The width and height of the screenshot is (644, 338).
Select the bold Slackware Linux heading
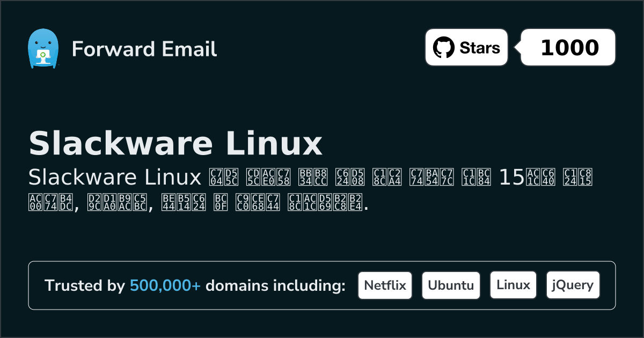tap(175, 143)
